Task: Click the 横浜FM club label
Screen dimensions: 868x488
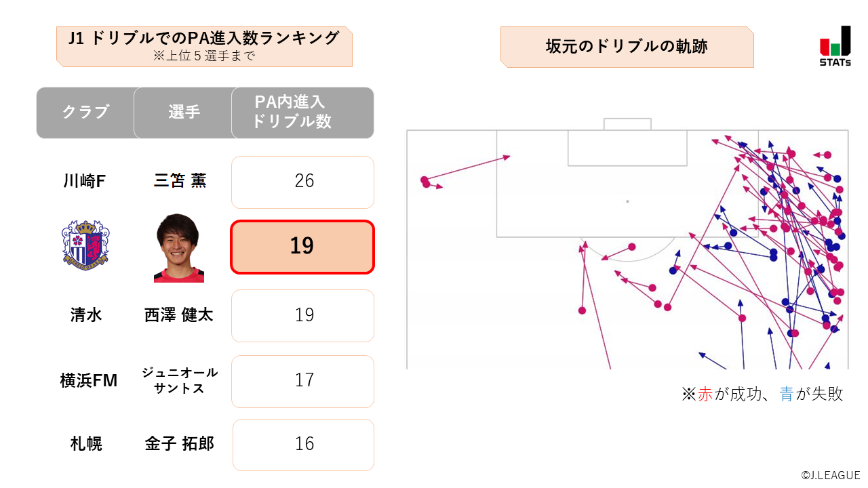Action: pos(88,382)
